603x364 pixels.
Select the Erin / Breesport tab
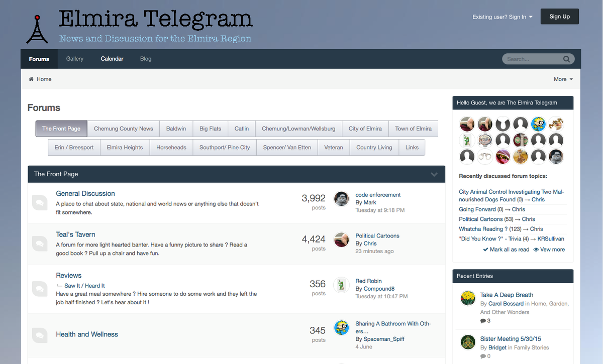pyautogui.click(x=74, y=148)
